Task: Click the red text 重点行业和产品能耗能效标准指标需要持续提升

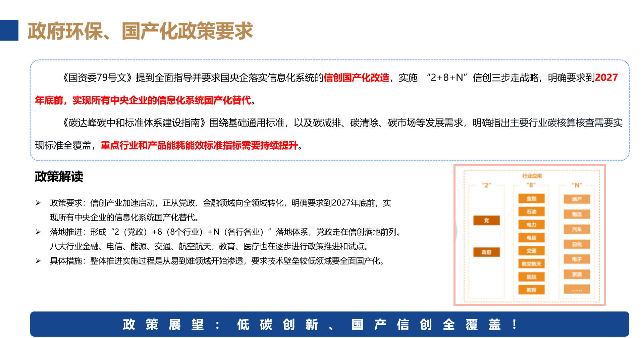Action: point(199,145)
